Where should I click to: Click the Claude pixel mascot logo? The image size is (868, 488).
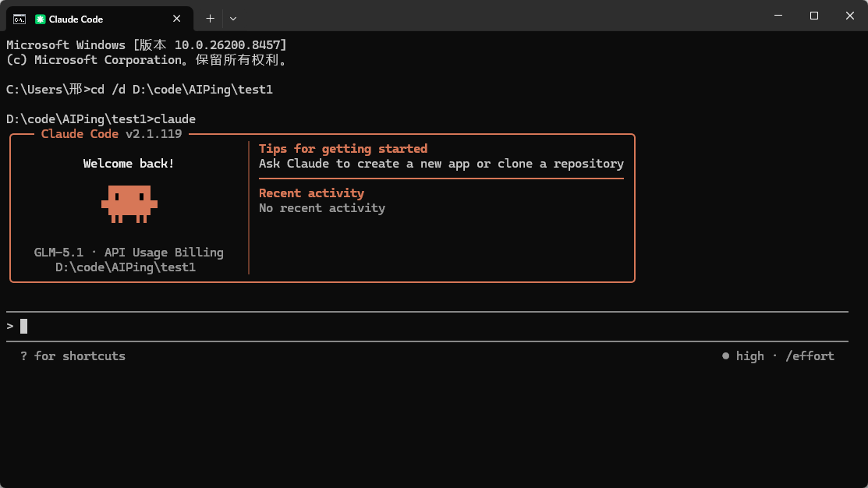[x=129, y=204]
